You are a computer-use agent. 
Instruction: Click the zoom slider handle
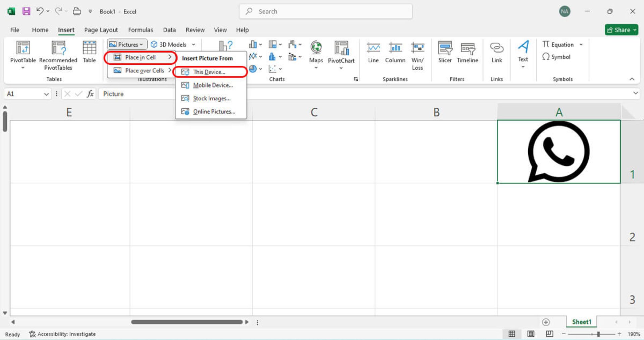tap(598, 334)
